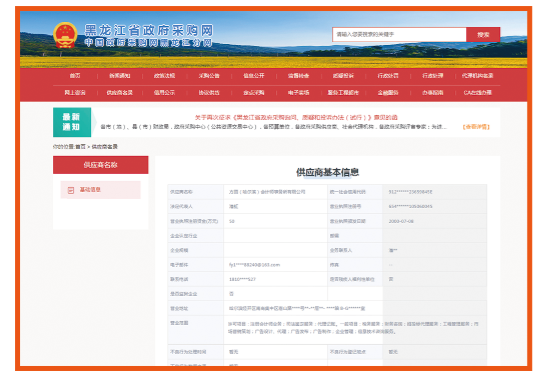Click 供应商名录 in the breadcrumb path

[104, 147]
